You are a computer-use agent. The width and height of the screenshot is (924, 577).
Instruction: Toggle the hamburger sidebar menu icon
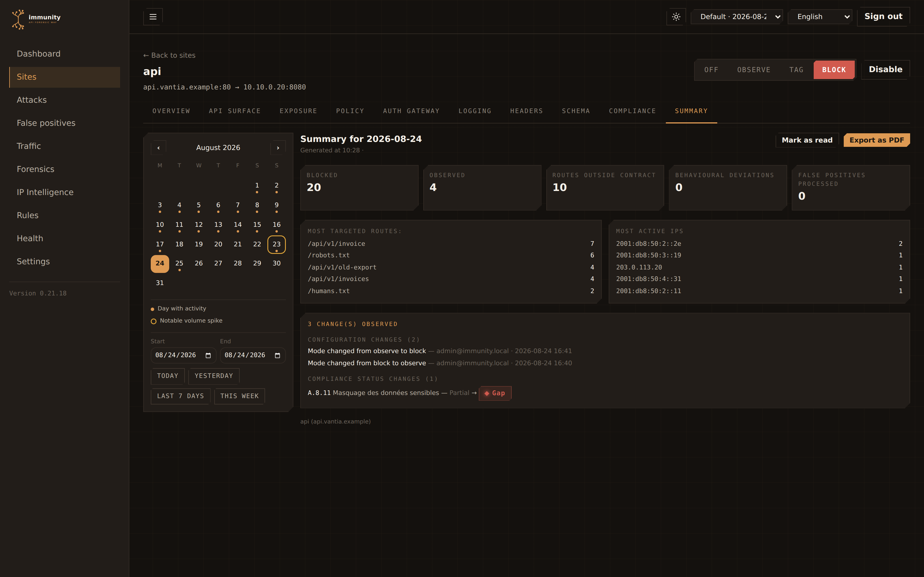pos(153,17)
